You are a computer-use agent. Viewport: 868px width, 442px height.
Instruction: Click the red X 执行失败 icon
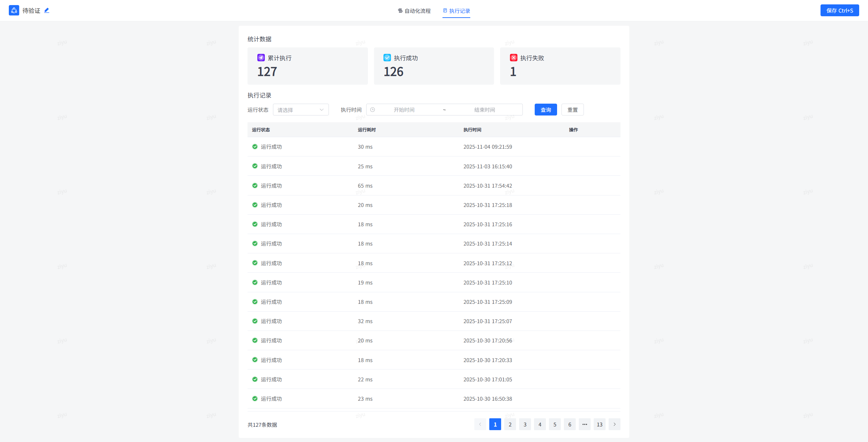513,58
